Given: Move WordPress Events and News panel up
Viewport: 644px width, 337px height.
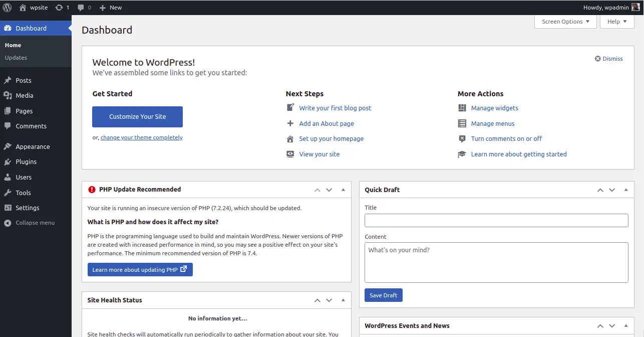Looking at the screenshot, I should click(600, 326).
